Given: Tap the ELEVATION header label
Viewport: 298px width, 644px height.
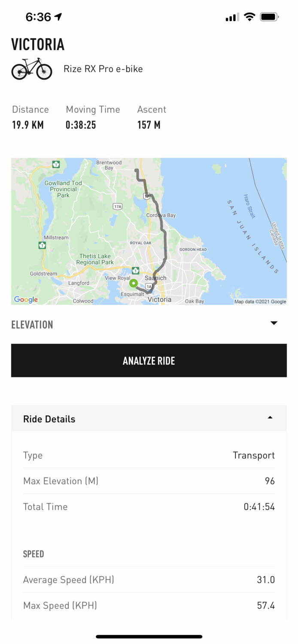Looking at the screenshot, I should [32, 325].
